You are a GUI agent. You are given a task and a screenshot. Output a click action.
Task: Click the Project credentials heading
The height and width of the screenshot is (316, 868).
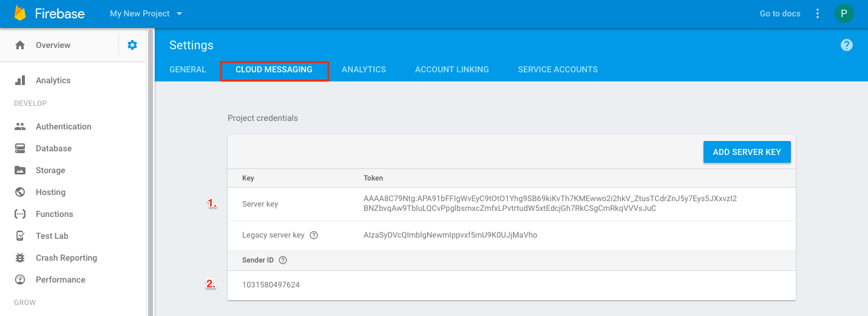point(263,118)
